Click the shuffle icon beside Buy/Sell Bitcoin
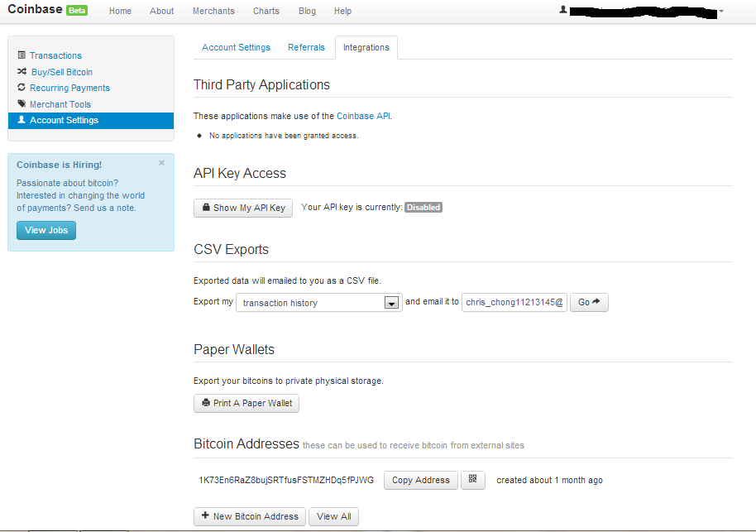The width and height of the screenshot is (756, 532). [22, 71]
